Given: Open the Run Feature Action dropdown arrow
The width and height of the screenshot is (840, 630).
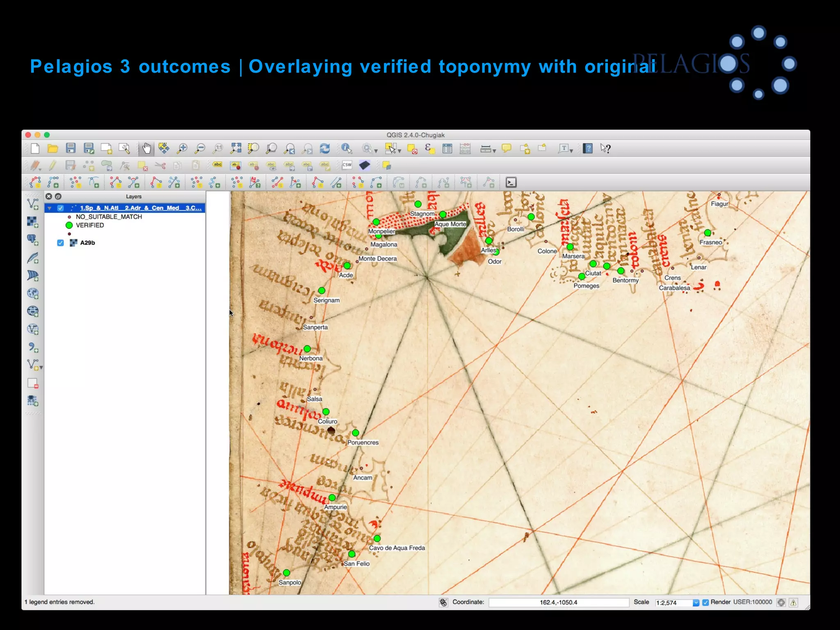Looking at the screenshot, I should point(376,151).
